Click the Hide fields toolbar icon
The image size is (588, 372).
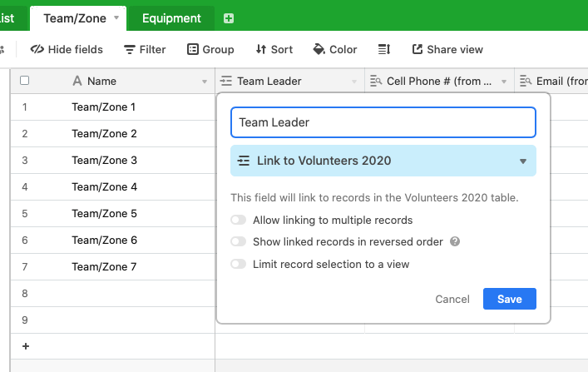(x=37, y=49)
